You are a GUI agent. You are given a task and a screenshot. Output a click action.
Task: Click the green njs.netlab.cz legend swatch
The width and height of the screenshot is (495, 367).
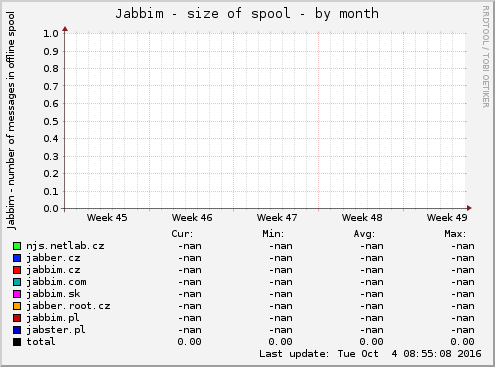click(17, 246)
